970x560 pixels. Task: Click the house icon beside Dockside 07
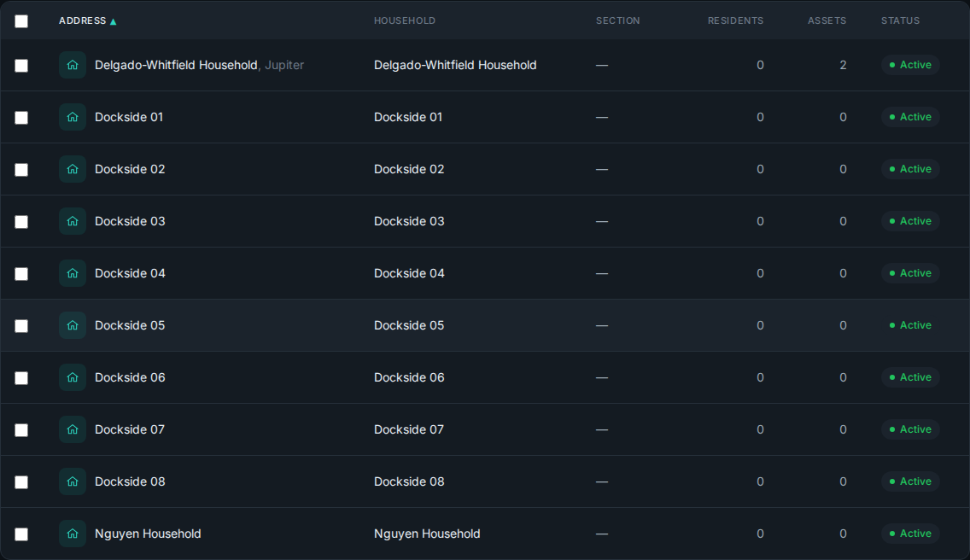[x=73, y=429]
